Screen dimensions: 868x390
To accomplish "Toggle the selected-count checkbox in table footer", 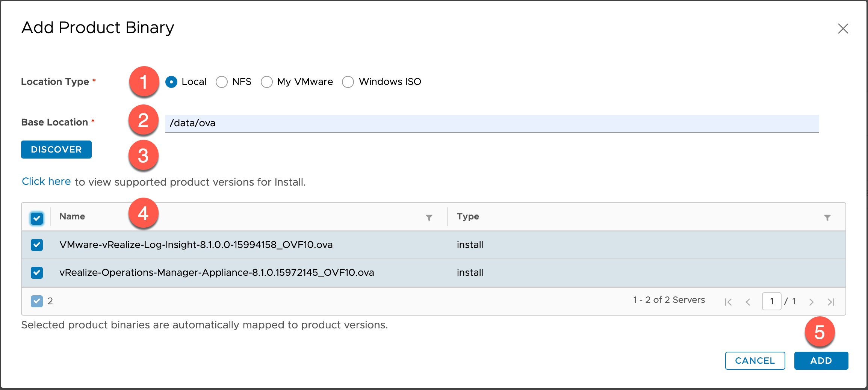I will click(37, 301).
